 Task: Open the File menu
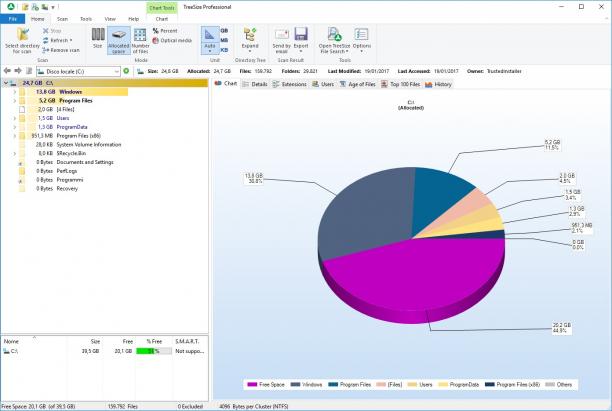12,19
